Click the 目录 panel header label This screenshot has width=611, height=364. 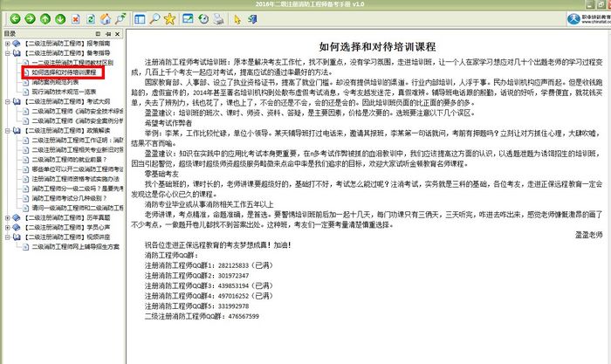(10, 34)
